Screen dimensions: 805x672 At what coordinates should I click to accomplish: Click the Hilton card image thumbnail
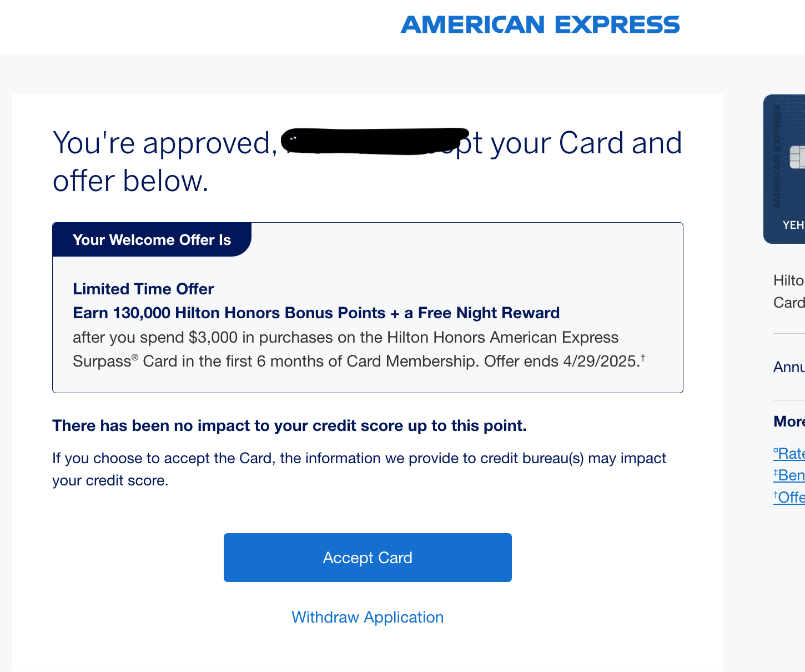pos(784,169)
